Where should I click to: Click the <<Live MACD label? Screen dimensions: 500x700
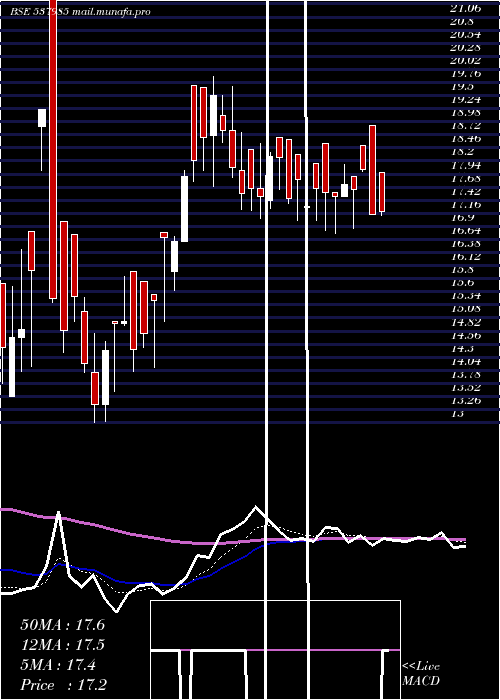421,674
